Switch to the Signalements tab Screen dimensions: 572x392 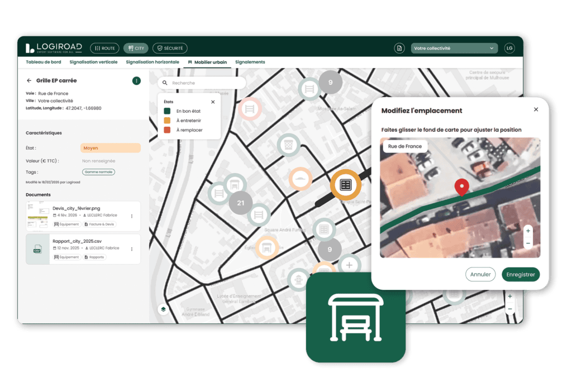pyautogui.click(x=250, y=62)
